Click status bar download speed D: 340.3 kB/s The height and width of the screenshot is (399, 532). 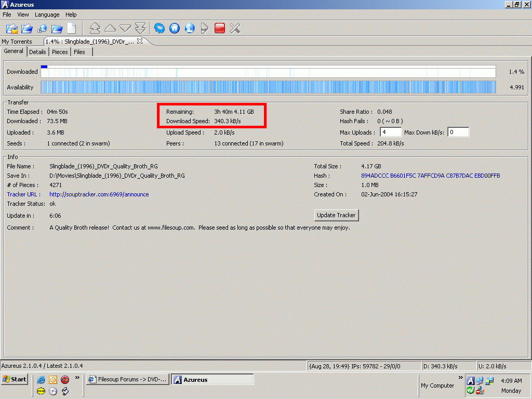(449, 366)
